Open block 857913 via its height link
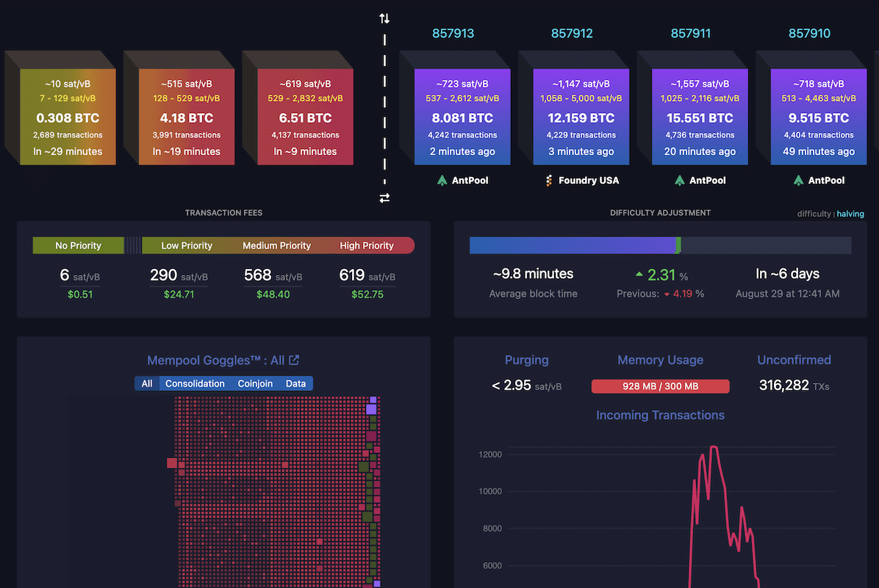The image size is (879, 588). coord(453,33)
